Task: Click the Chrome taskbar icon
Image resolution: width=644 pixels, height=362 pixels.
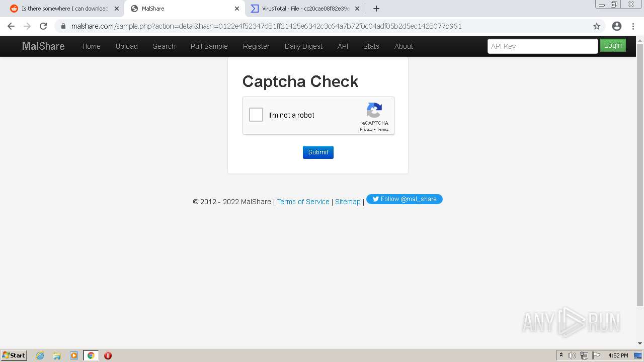Action: (91, 355)
